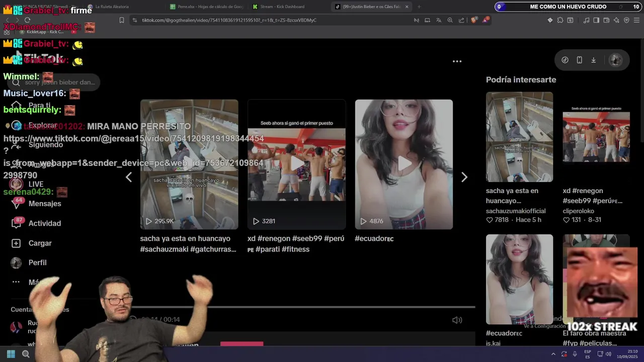Like the sachauzumakiofficial suggested video heart
Viewport: 644px width, 362px height.
[x=489, y=220]
